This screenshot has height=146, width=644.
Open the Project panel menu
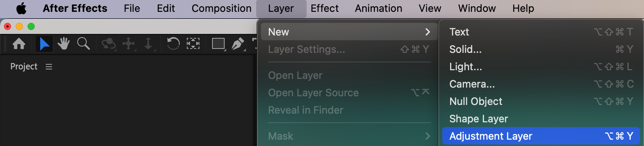[x=49, y=67]
